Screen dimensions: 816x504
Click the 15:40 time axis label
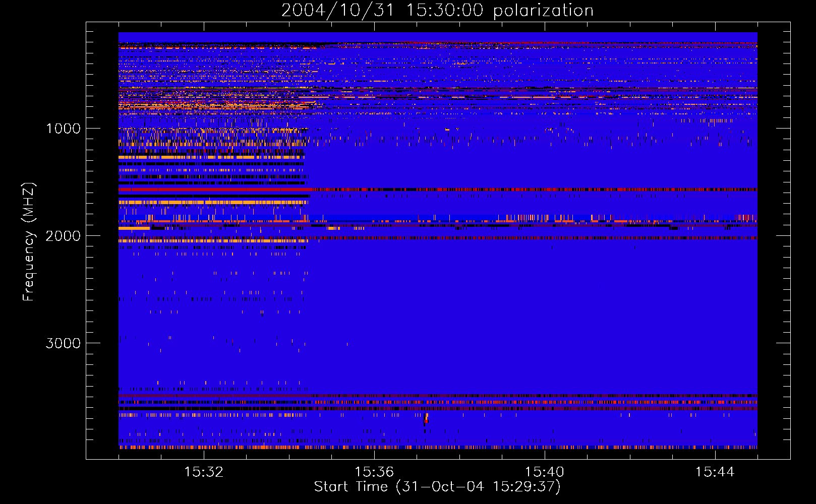click(545, 472)
